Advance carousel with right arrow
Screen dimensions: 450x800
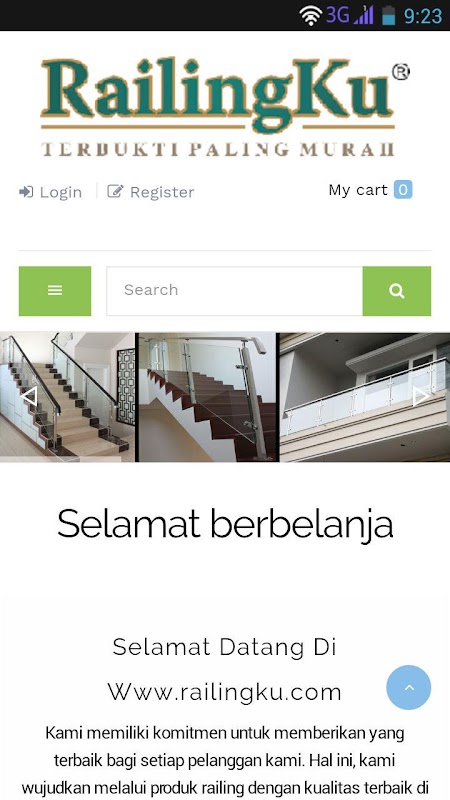[x=421, y=396]
